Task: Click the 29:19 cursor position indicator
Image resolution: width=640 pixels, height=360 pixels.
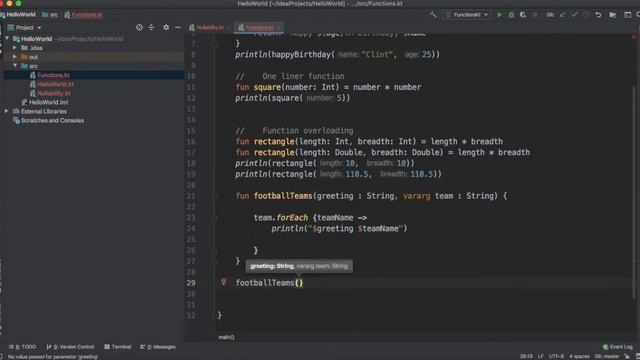Action: (x=526, y=356)
